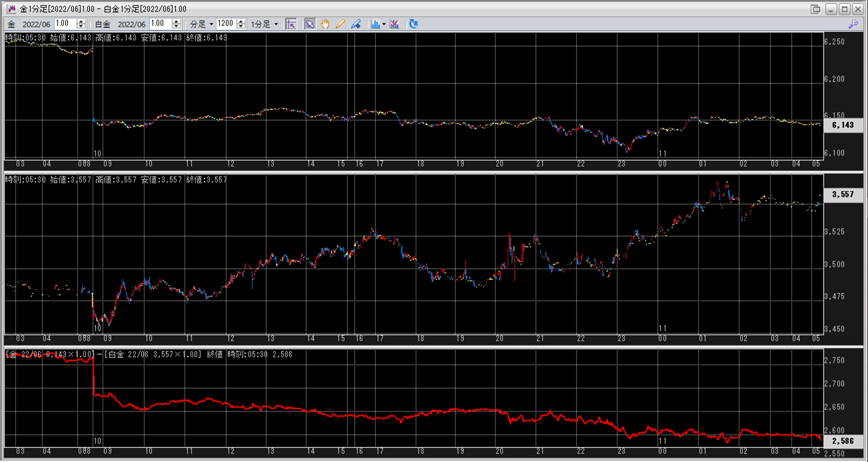Click the gold 1.00 multiplier input field

click(x=65, y=24)
